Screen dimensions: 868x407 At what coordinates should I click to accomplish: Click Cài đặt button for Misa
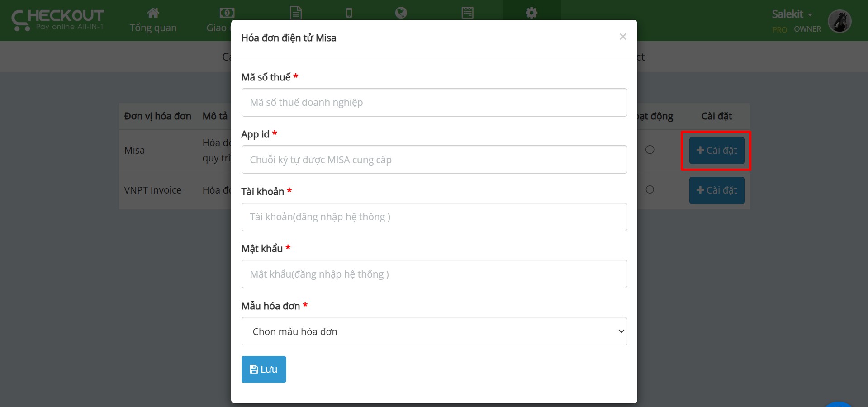716,151
